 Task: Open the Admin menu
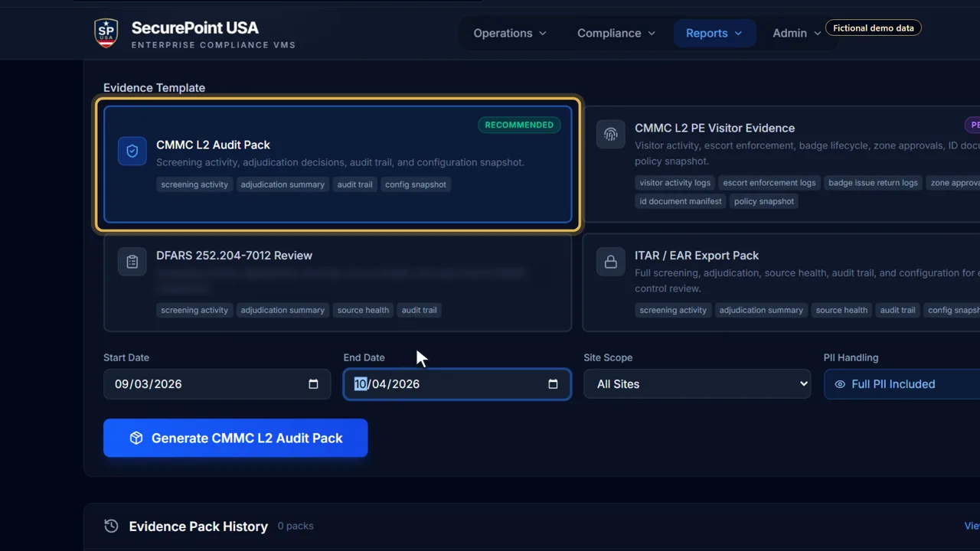pos(796,33)
